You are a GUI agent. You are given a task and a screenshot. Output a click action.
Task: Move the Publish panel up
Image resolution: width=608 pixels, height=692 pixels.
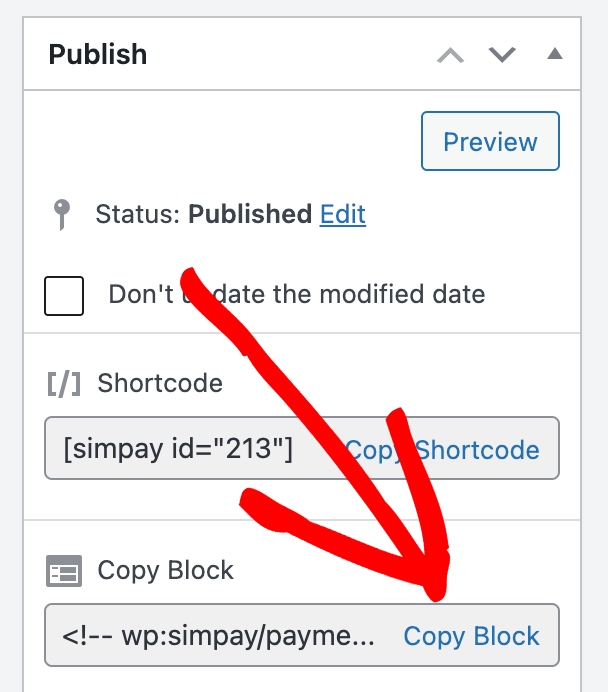[x=451, y=55]
